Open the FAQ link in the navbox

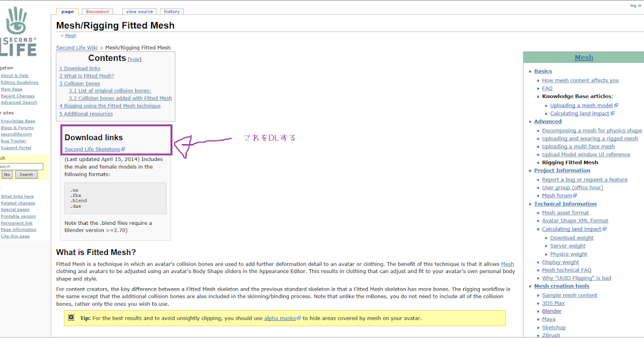click(x=547, y=89)
